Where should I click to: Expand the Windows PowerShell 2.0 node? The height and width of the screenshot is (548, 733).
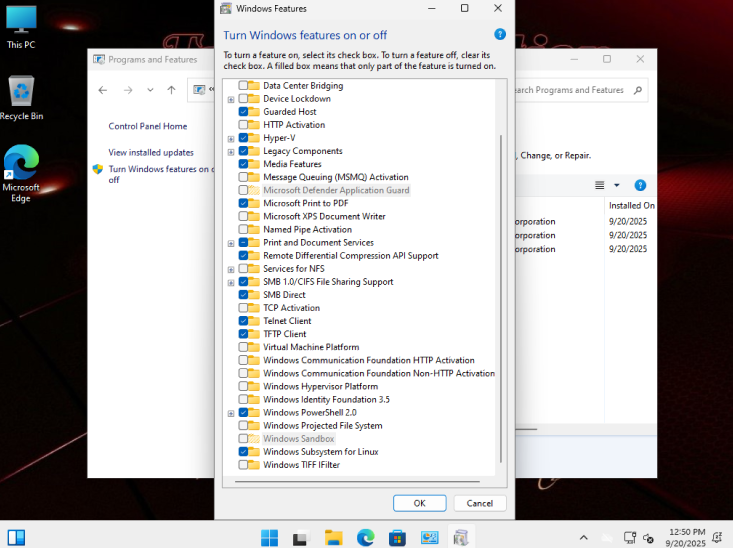tap(231, 413)
